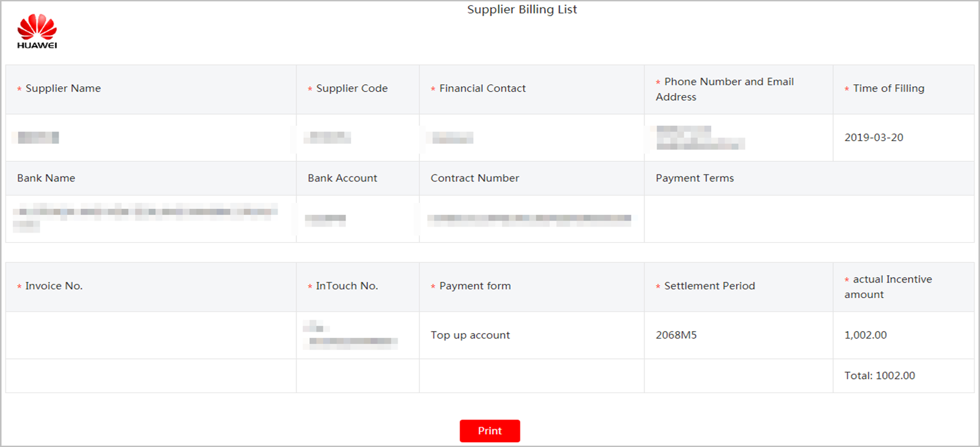The image size is (980, 447).
Task: Click the 2019-03-20 date cell
Action: pos(904,138)
